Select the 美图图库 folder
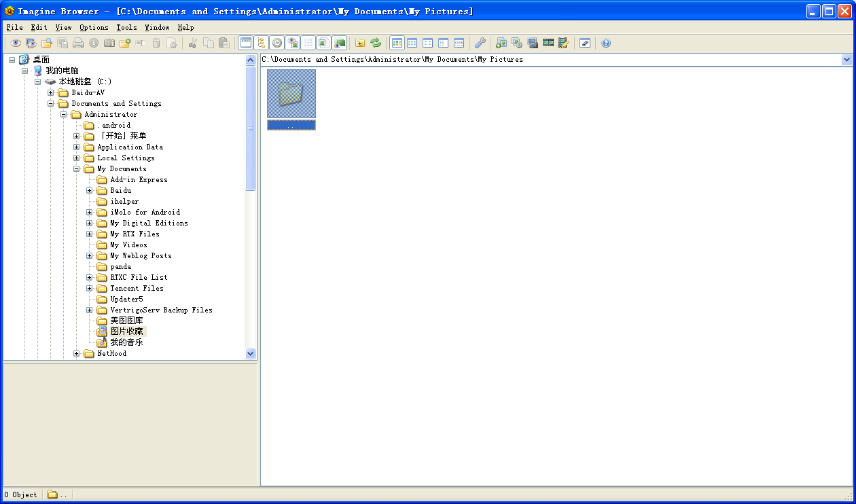 (x=126, y=321)
